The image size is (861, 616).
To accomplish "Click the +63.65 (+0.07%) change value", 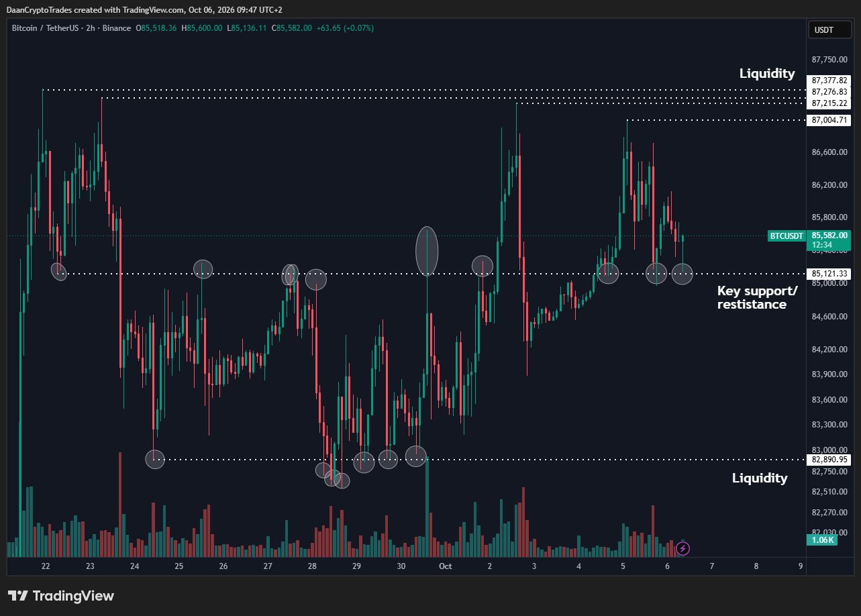I will (345, 28).
